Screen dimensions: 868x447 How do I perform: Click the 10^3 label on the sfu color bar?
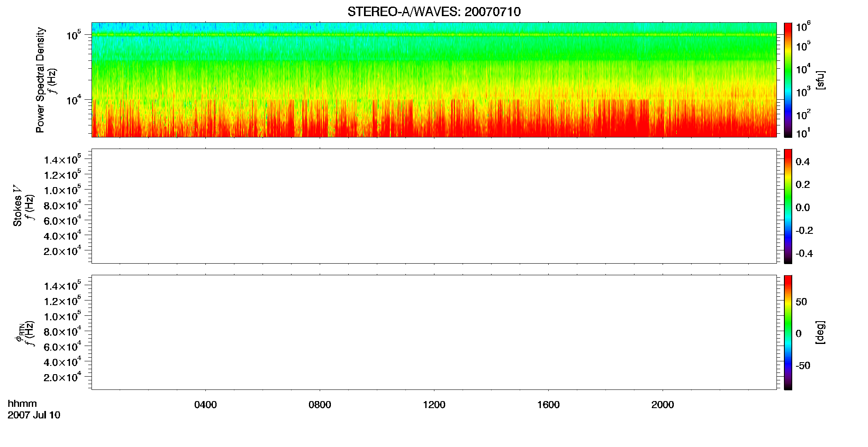tap(803, 92)
